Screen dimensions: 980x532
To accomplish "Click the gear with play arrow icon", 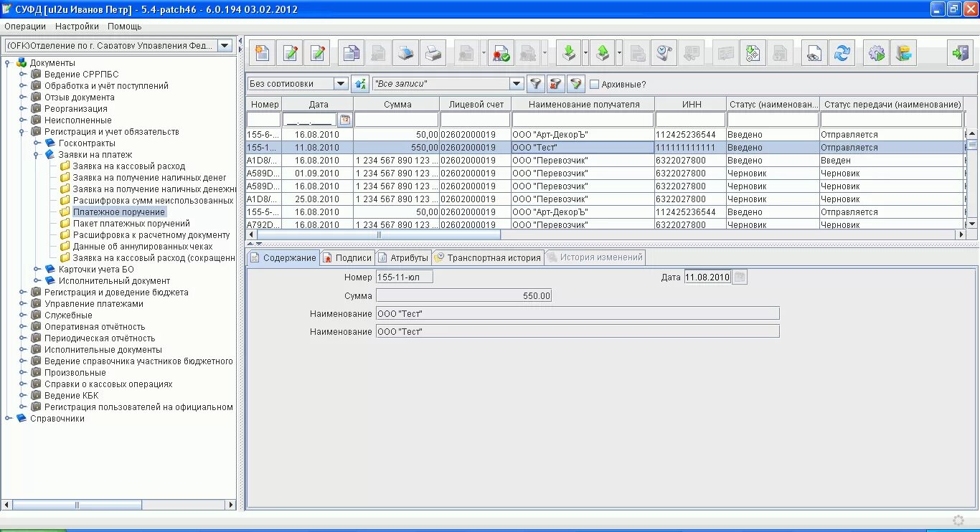I will point(876,53).
